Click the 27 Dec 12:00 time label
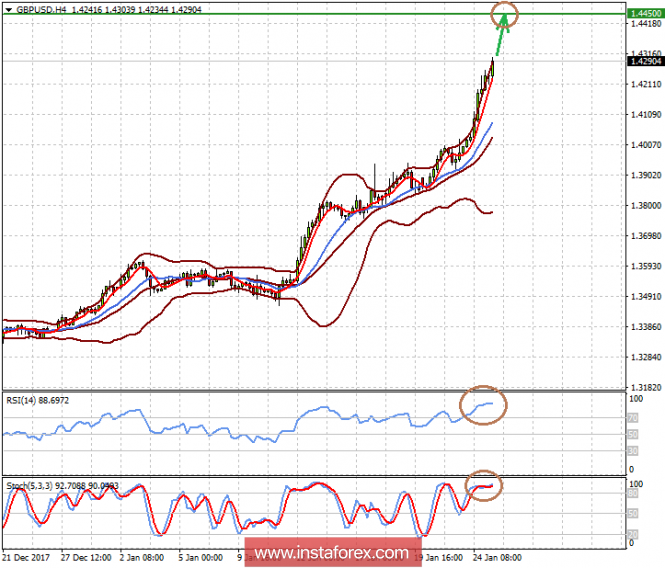Viewport: 665px width, 568px height. point(88,557)
